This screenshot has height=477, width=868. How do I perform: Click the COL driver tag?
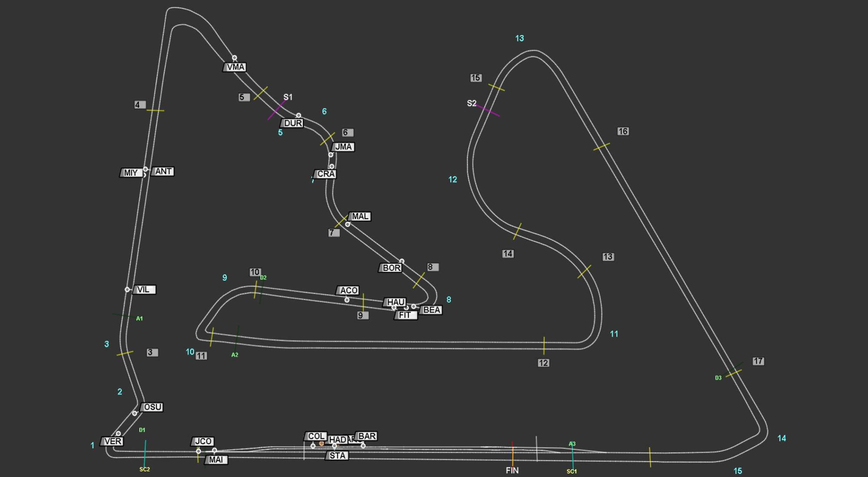(x=316, y=436)
